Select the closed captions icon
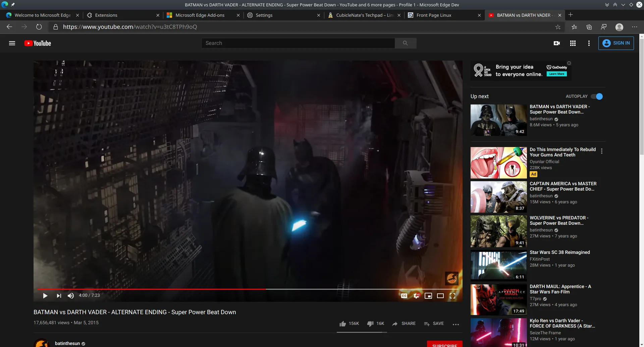 tap(404, 296)
